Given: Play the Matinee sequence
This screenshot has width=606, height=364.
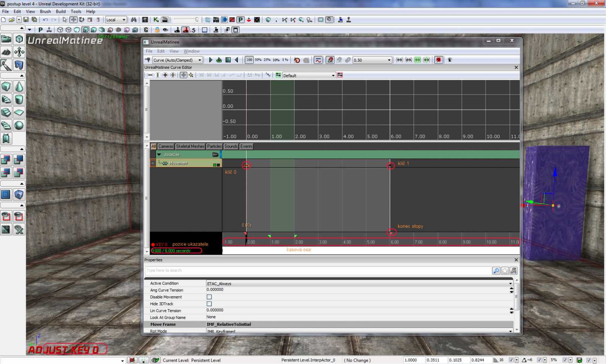Looking at the screenshot, I should pyautogui.click(x=211, y=60).
